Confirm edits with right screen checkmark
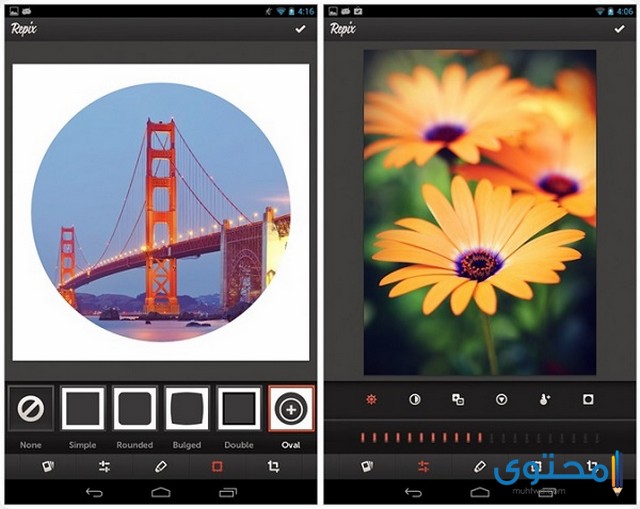Screen dimensions: 640x509 (x=620, y=29)
